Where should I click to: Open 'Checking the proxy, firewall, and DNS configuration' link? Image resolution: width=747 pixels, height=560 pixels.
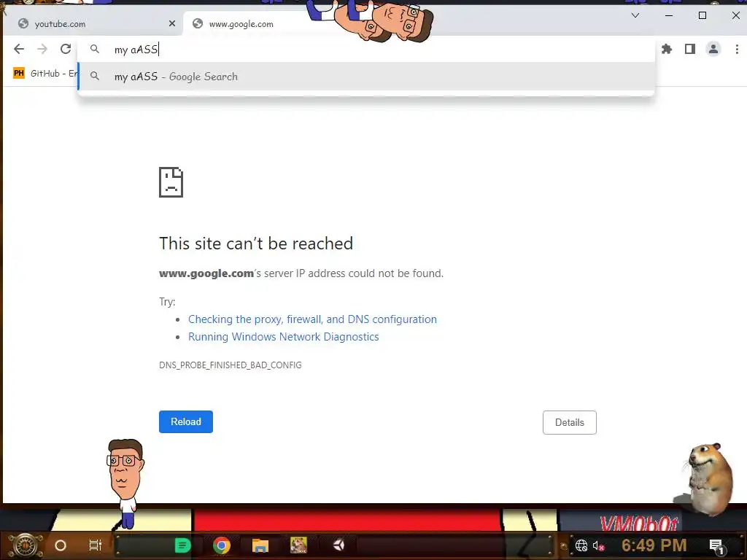tap(312, 319)
